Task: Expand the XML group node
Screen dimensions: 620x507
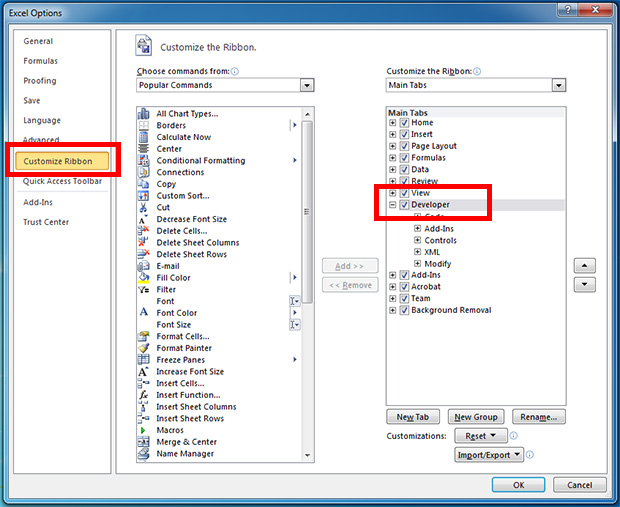Action: 418,252
